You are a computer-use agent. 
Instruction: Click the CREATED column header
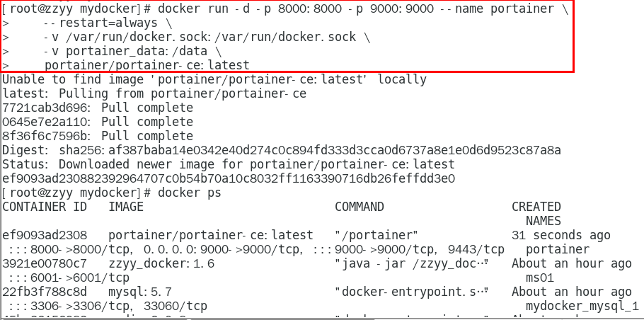(x=536, y=207)
